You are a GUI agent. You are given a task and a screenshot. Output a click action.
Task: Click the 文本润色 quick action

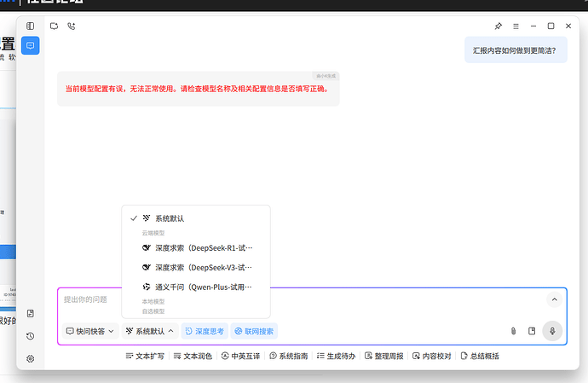tap(193, 356)
